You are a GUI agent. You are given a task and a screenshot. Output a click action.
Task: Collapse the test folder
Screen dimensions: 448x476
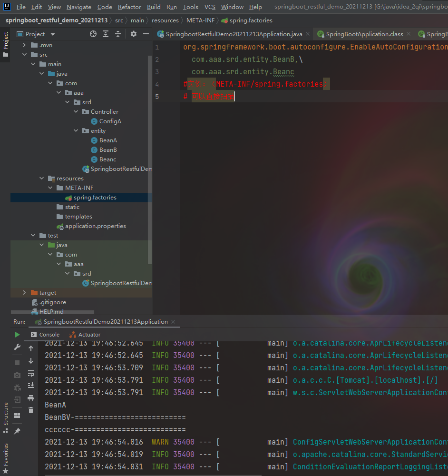point(33,235)
